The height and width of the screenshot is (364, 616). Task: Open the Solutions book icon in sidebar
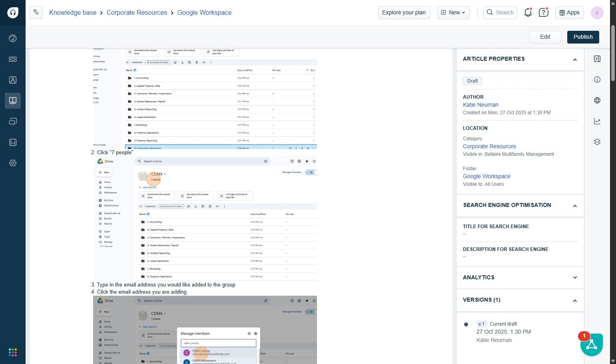click(x=13, y=101)
